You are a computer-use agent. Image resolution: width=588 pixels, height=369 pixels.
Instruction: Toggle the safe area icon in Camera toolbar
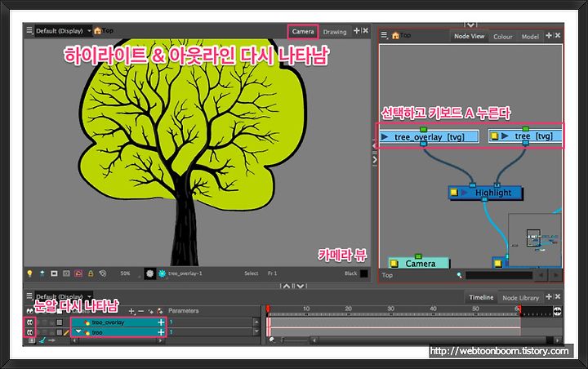click(54, 273)
